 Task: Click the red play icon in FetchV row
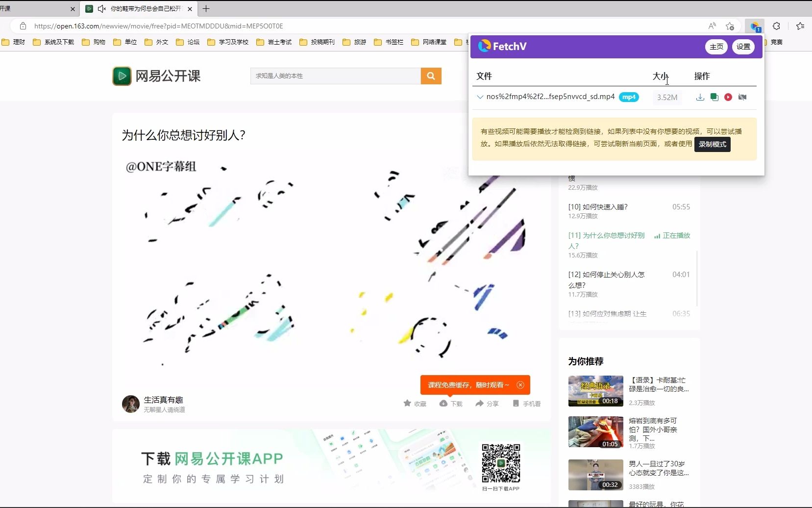click(x=728, y=97)
